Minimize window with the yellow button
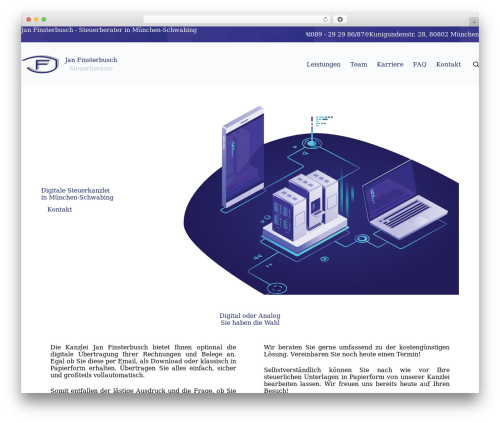This screenshot has width=500, height=423. coord(36,20)
